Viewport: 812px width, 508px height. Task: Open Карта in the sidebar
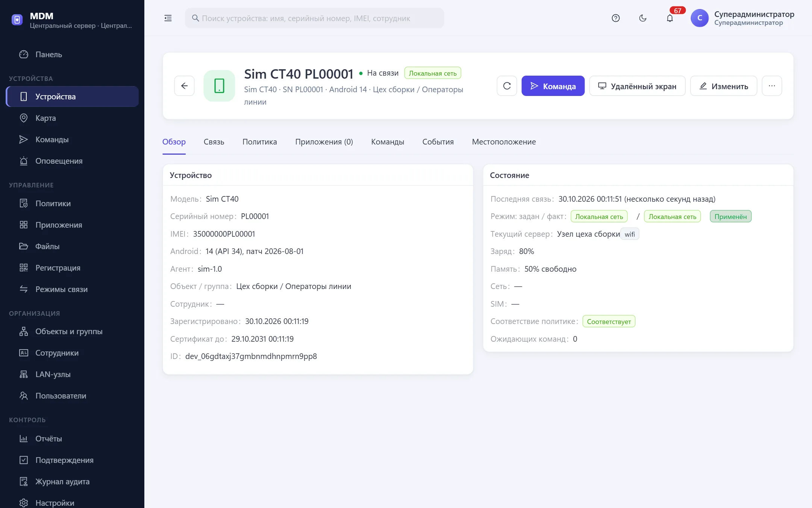pyautogui.click(x=72, y=118)
